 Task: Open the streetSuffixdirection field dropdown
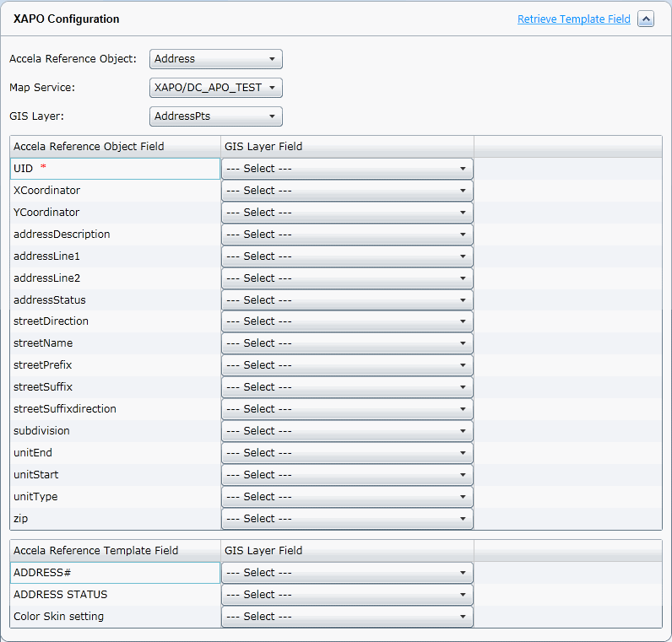coord(347,409)
